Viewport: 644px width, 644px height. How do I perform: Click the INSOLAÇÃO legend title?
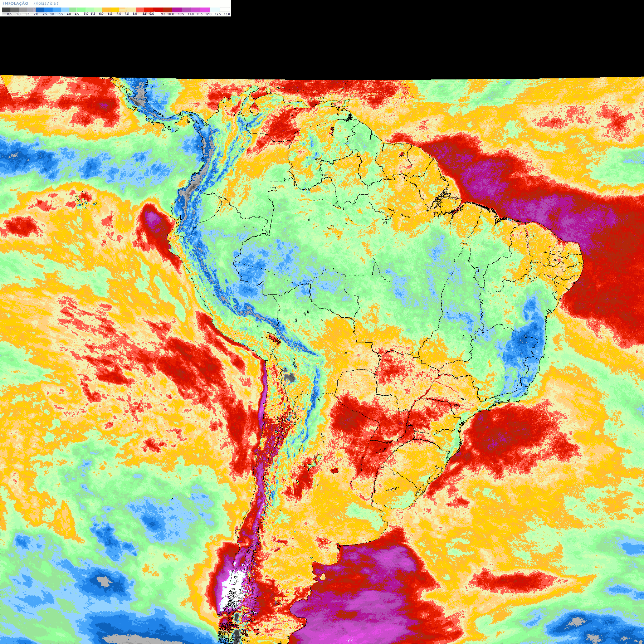pos(16,3)
